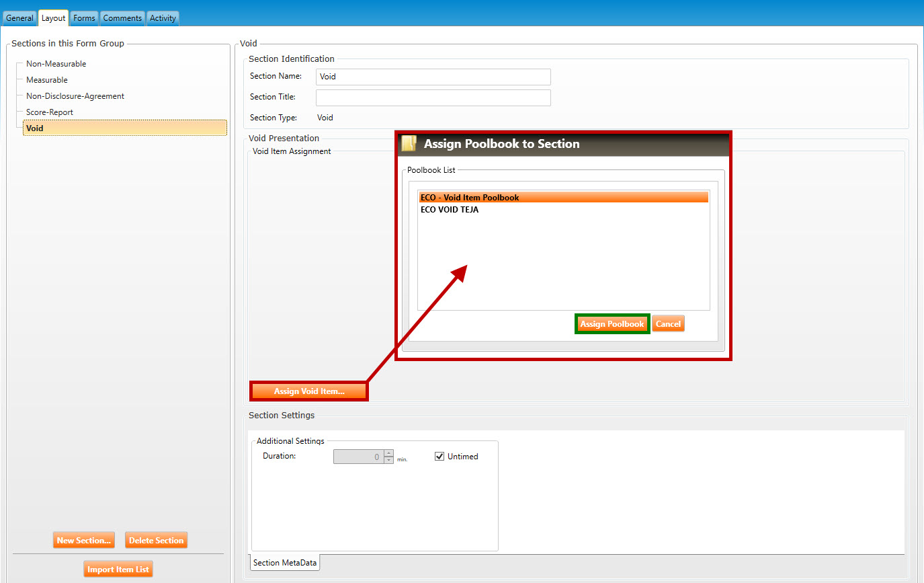
Task: Switch to the Activity tab
Action: pos(163,18)
